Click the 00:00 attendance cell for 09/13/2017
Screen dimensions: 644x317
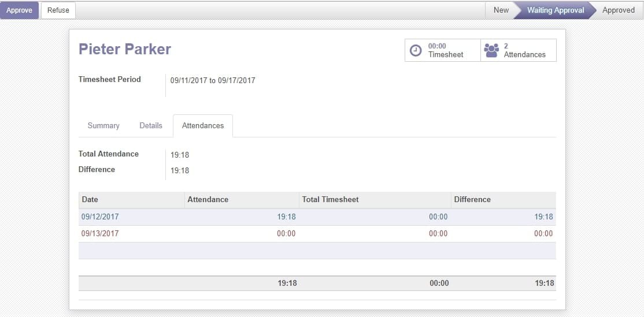(x=286, y=234)
